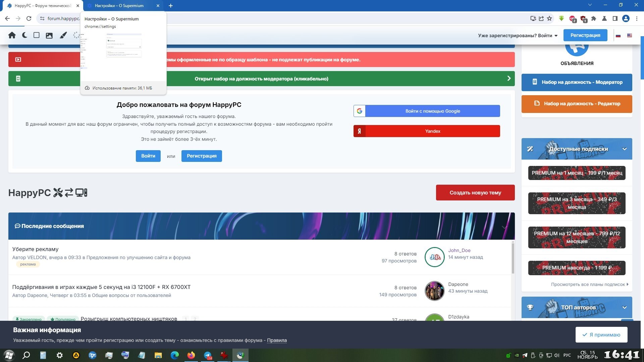Reload the page in the browser
644x362 pixels.
click(x=29, y=18)
